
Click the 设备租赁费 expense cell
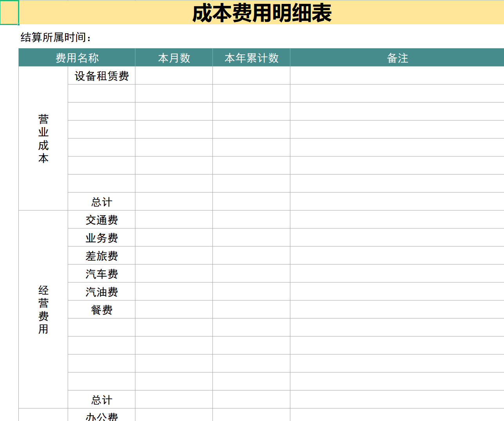pyautogui.click(x=101, y=76)
